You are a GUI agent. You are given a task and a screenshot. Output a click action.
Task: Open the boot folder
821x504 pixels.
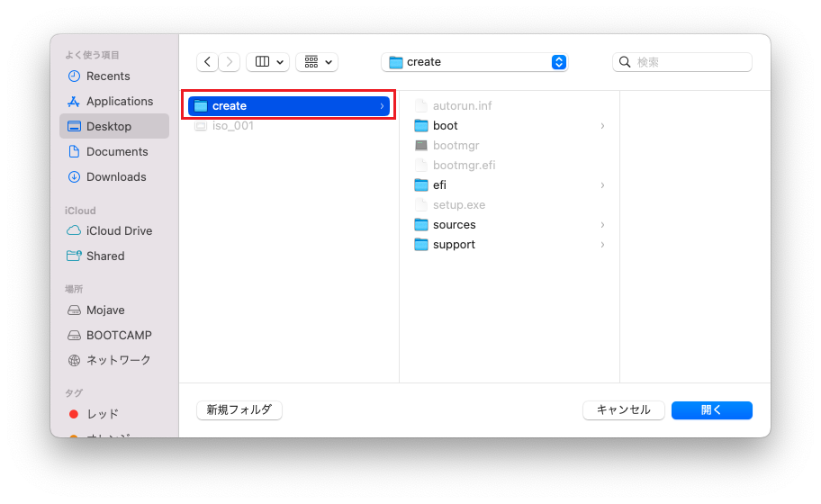(x=510, y=126)
